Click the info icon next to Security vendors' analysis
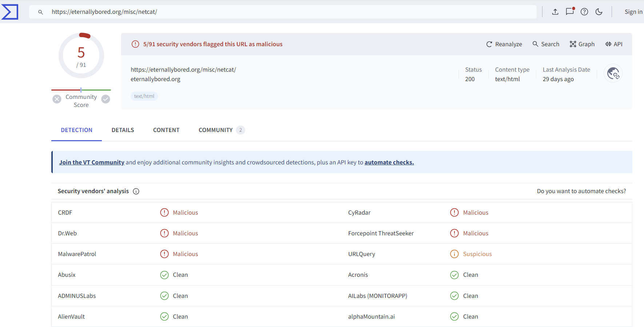644x327 pixels. click(x=136, y=191)
